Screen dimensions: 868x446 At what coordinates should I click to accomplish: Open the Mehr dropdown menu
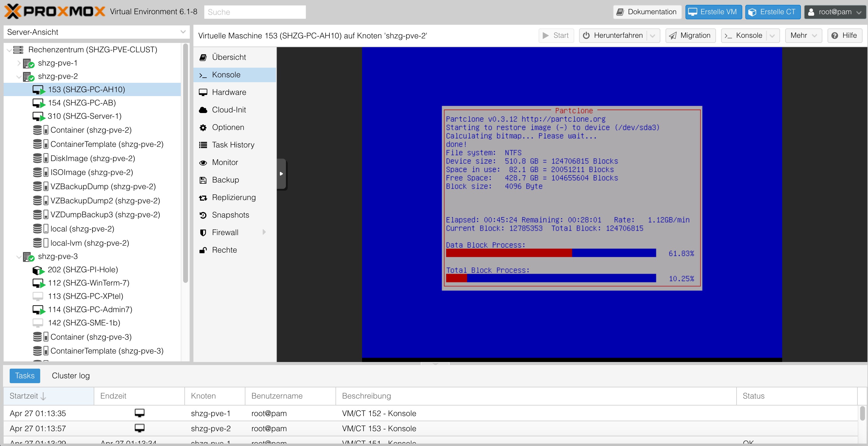(x=803, y=35)
